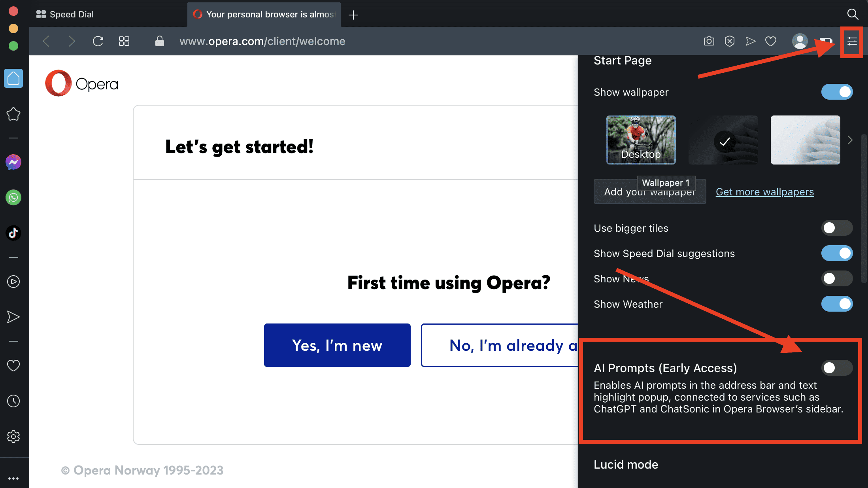The height and width of the screenshot is (488, 868).
Task: Expand the sidebar three-dots menu
Action: [x=13, y=479]
